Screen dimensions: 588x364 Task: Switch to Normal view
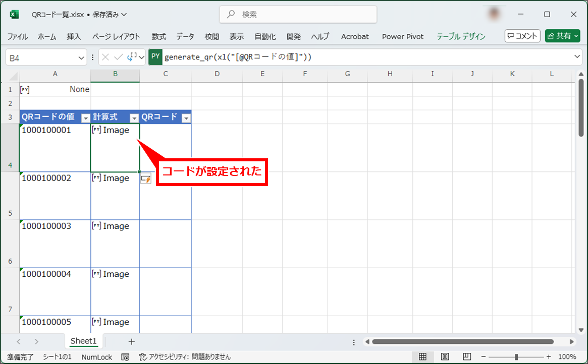pos(422,357)
